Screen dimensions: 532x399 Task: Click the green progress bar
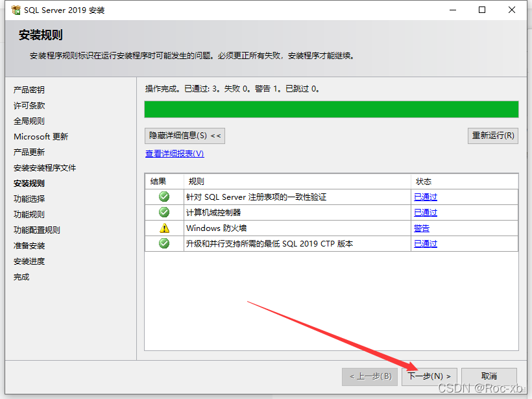(x=331, y=109)
